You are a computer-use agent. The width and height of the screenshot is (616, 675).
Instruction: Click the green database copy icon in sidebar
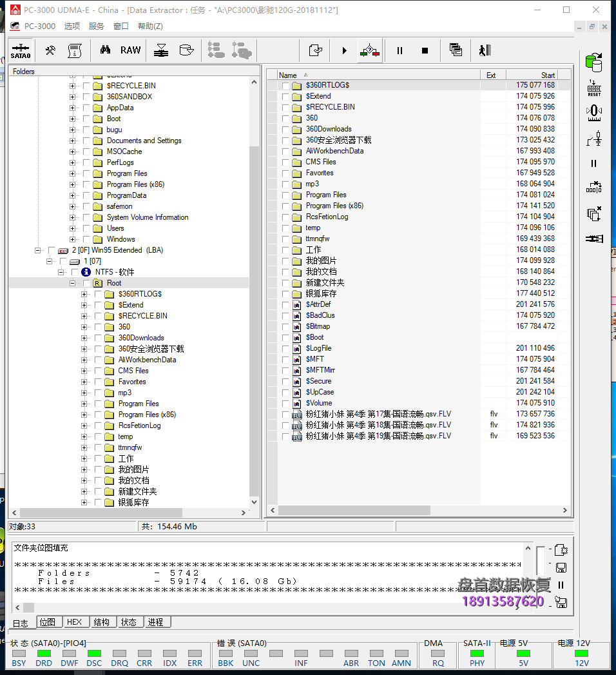coord(594,63)
